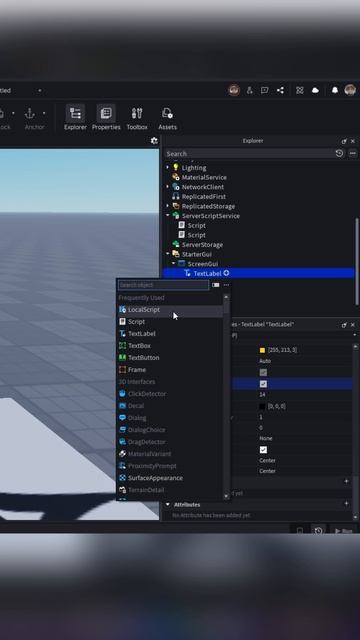
Task: Insert a Script from the list
Action: pyautogui.click(x=170, y=322)
